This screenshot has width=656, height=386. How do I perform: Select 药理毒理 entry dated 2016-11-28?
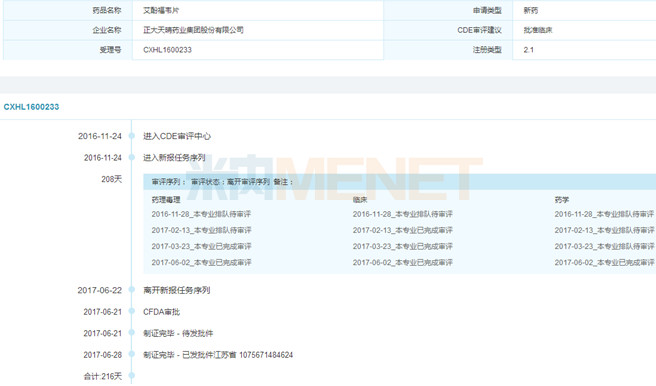(201, 214)
